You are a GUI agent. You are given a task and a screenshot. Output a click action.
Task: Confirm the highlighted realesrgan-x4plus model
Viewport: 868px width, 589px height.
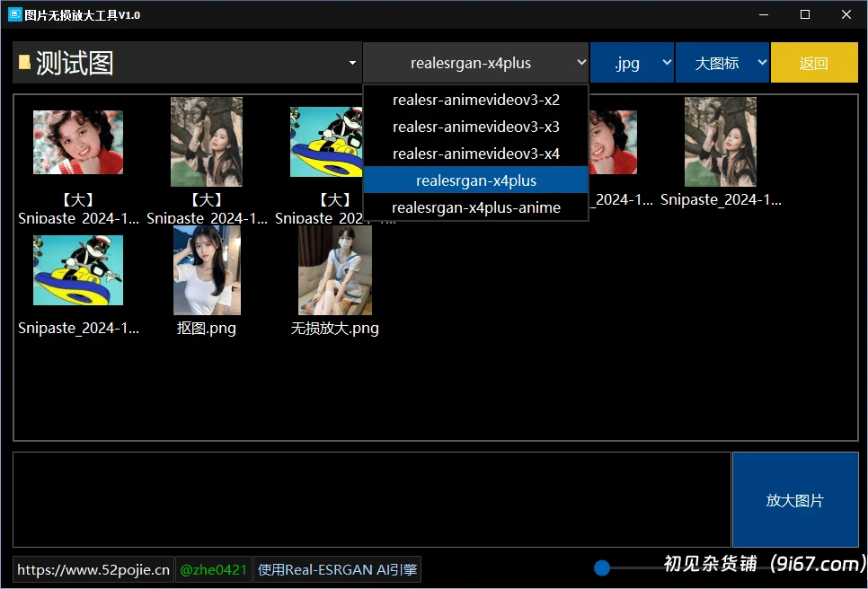point(475,180)
